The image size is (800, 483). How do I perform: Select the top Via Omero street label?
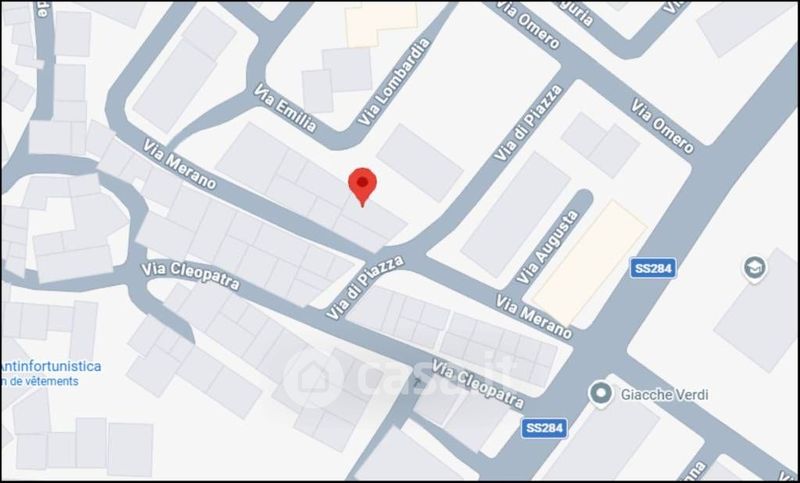coord(528,22)
